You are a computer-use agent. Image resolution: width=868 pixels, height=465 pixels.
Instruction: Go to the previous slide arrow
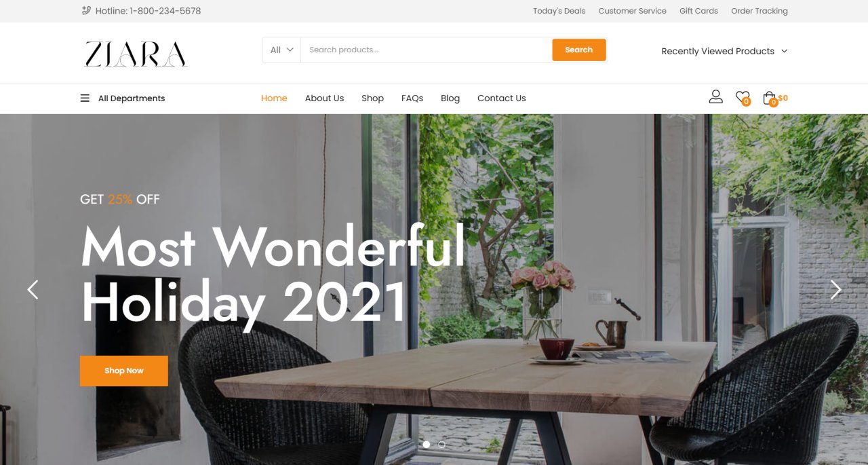(33, 290)
